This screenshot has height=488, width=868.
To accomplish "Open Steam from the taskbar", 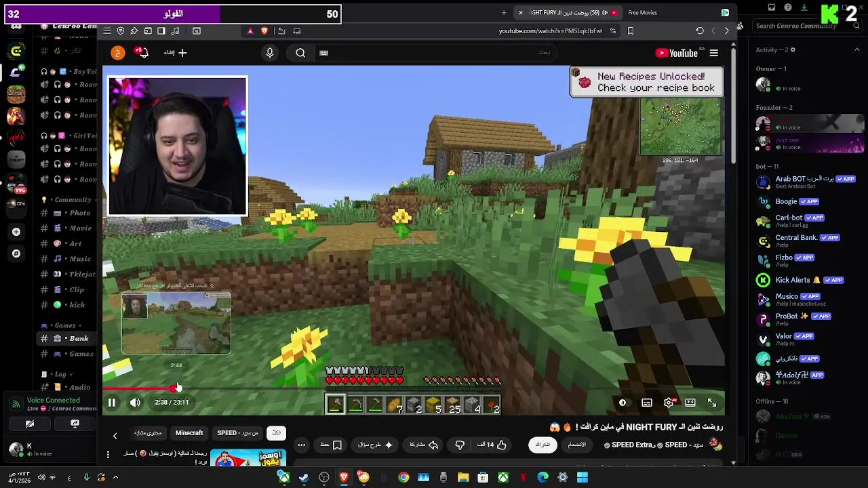I will (x=304, y=478).
